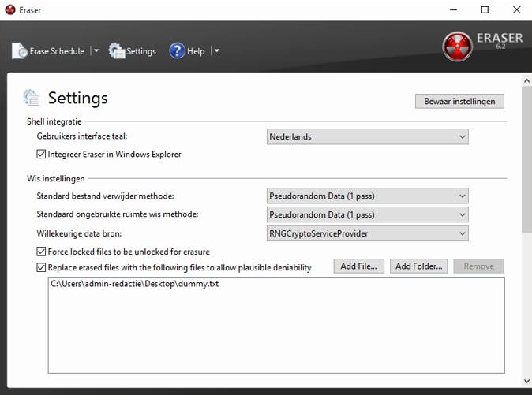Toggle Force locked files to be unlocked checkbox

(41, 252)
